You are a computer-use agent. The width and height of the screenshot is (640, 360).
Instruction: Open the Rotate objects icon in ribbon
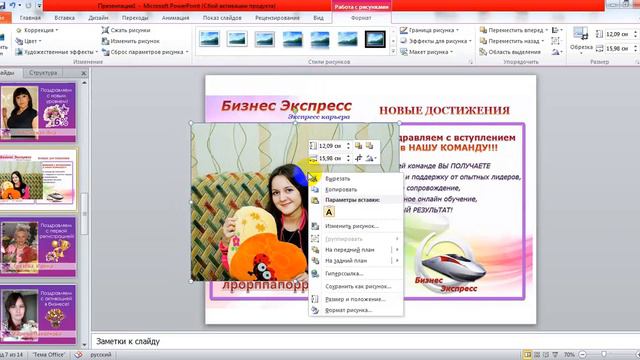557,52
